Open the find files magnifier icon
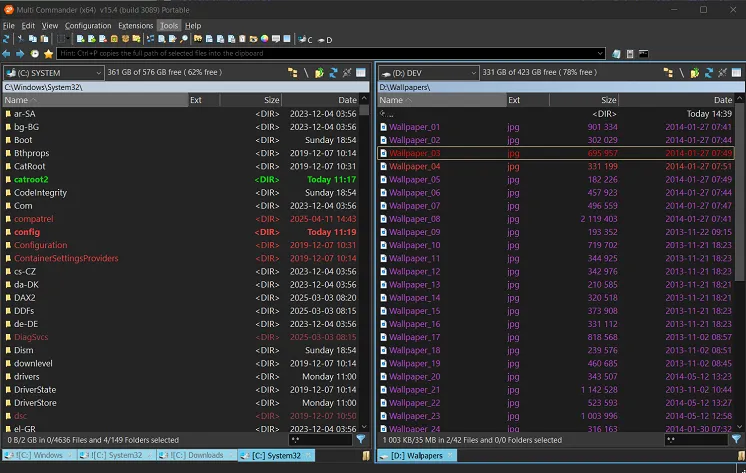Viewport: 746px width, 473px height. (184, 39)
